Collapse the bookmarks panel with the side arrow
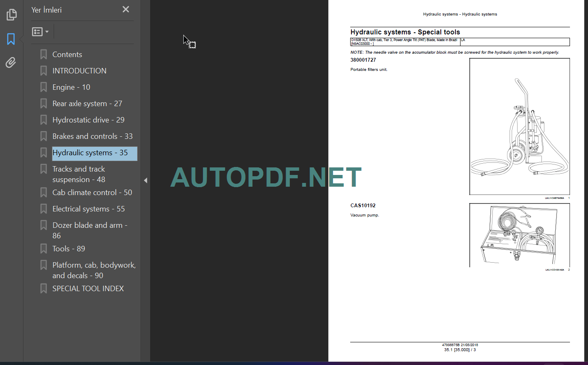 coord(145,180)
